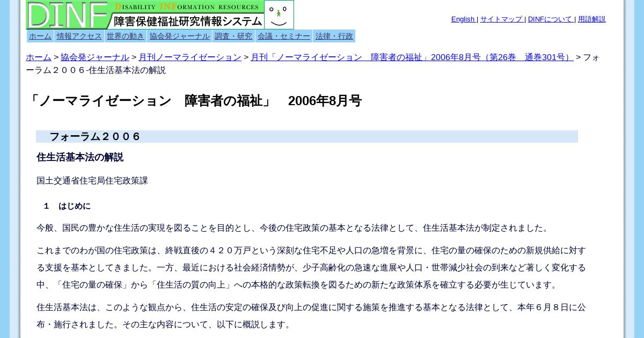The width and height of the screenshot is (644, 338).
Task: Open the サイトマップ link
Action: coord(501,19)
